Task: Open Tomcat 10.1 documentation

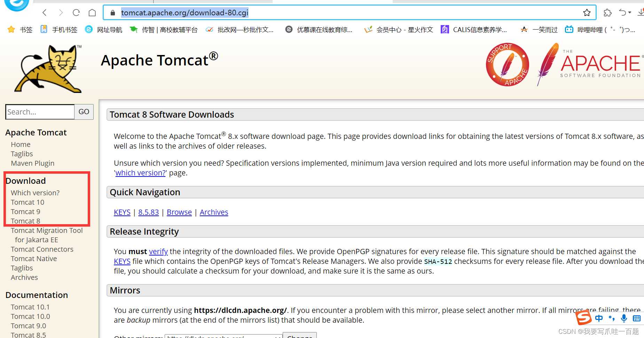Action: pos(30,307)
